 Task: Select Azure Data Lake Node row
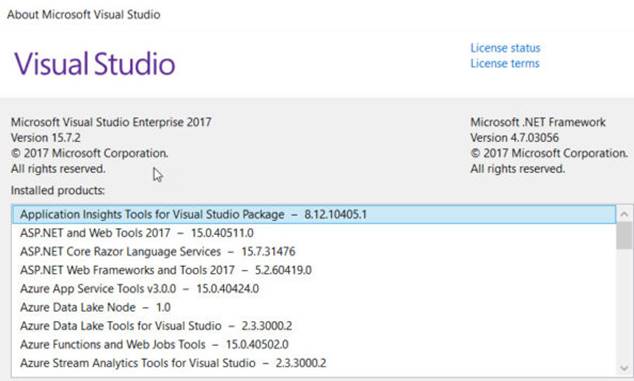coord(314,307)
